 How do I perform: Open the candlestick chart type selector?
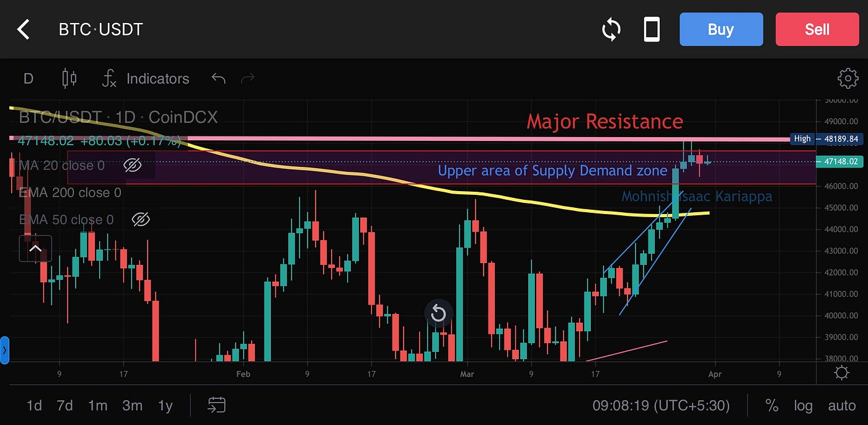click(x=69, y=79)
